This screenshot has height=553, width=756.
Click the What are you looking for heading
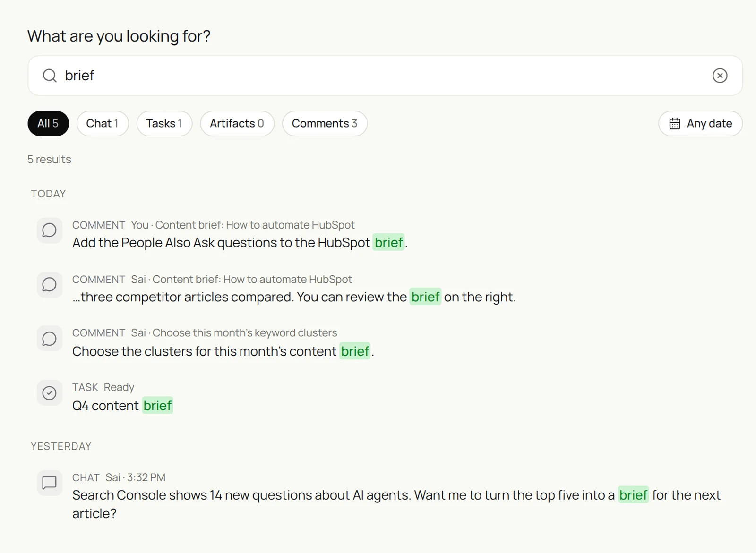click(119, 36)
